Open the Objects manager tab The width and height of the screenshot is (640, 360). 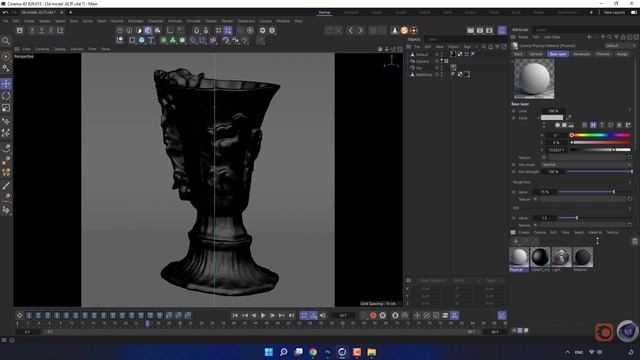pyautogui.click(x=414, y=40)
